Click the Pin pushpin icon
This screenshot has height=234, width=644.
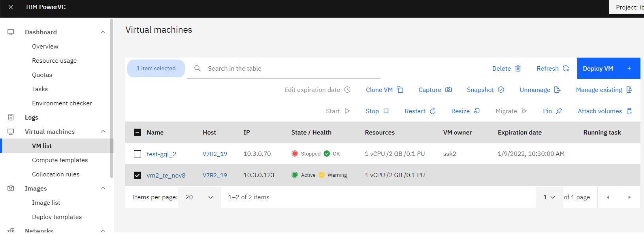[559, 111]
